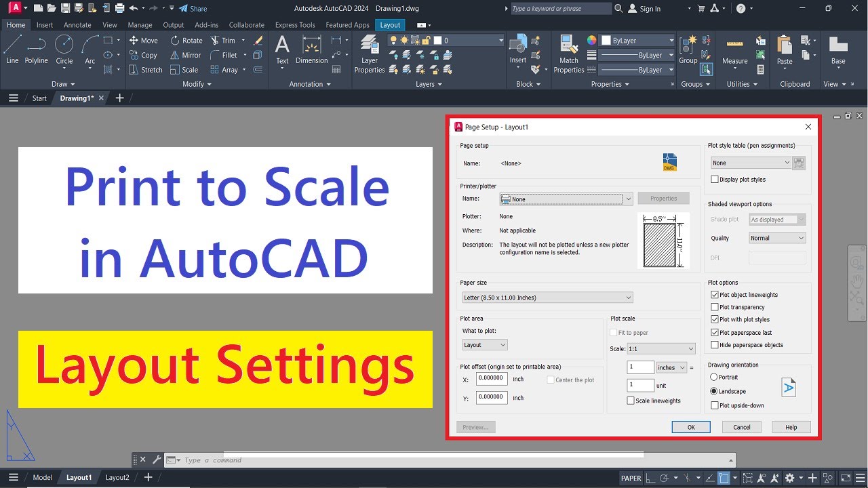Screen dimensions: 868x488
Task: Switch to the Model tab
Action: click(43, 477)
